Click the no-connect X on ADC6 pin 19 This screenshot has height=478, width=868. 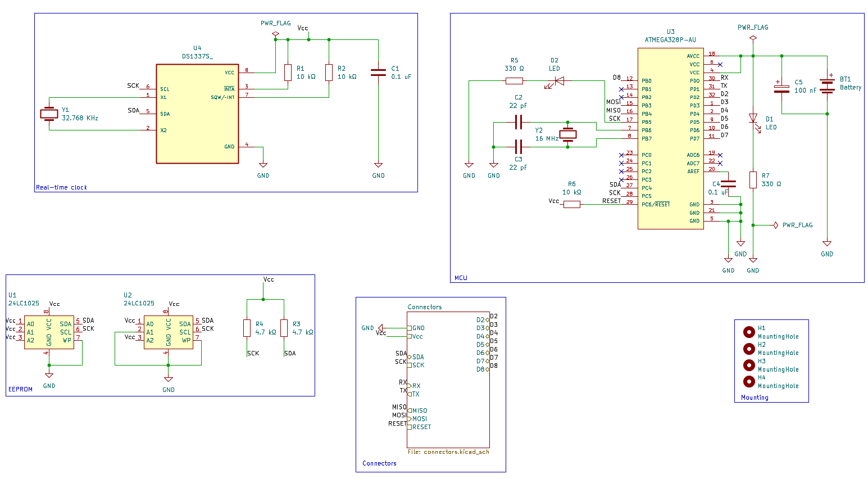click(720, 155)
